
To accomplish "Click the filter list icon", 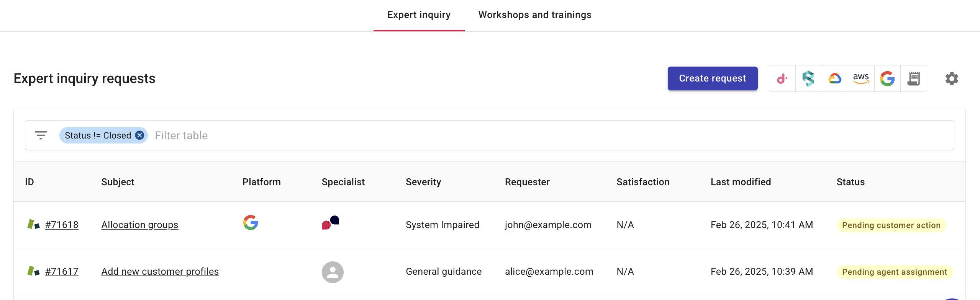I will (41, 135).
